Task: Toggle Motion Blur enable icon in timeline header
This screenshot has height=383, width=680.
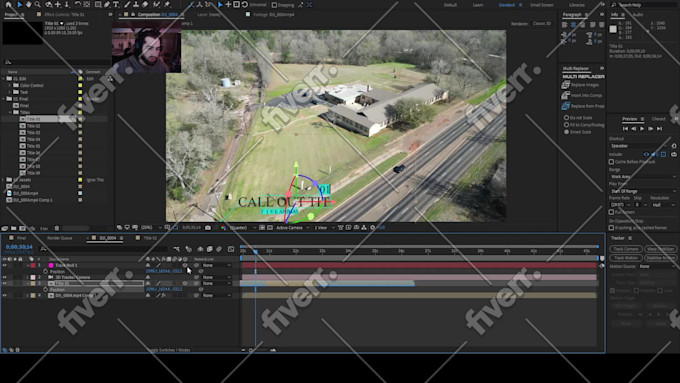Action: (x=219, y=249)
